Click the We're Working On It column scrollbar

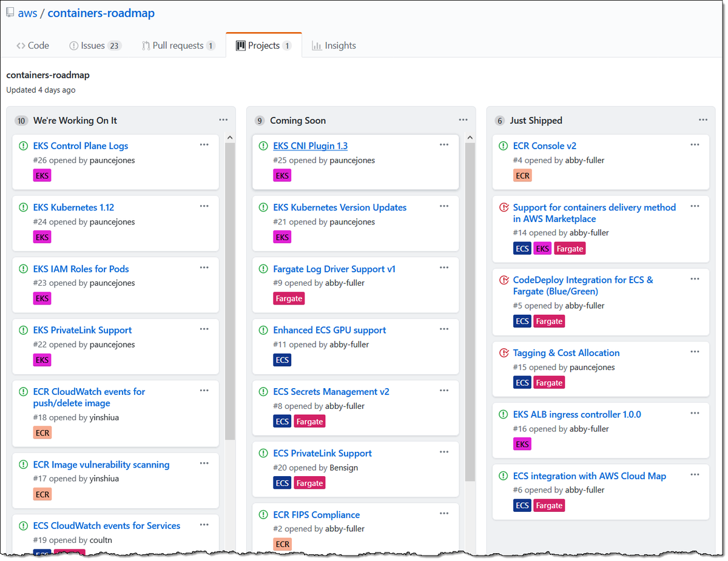point(230,291)
